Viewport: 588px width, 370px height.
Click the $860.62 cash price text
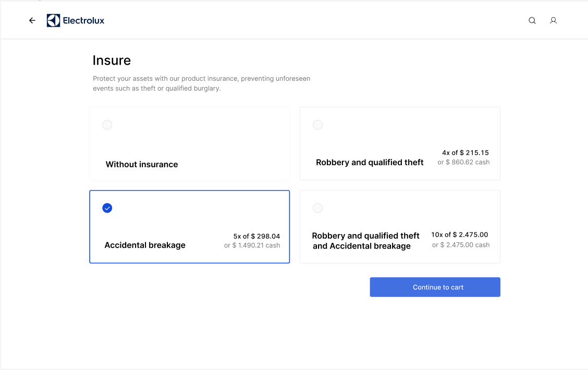[463, 162]
